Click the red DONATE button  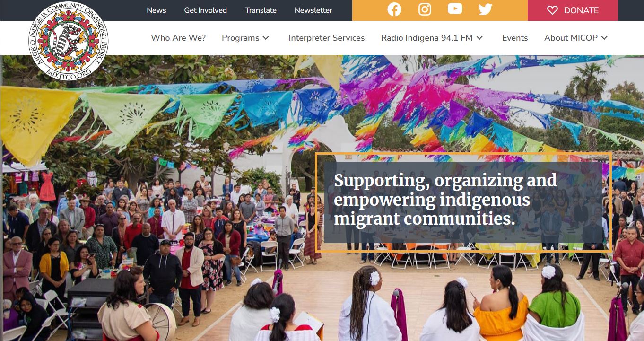(573, 10)
